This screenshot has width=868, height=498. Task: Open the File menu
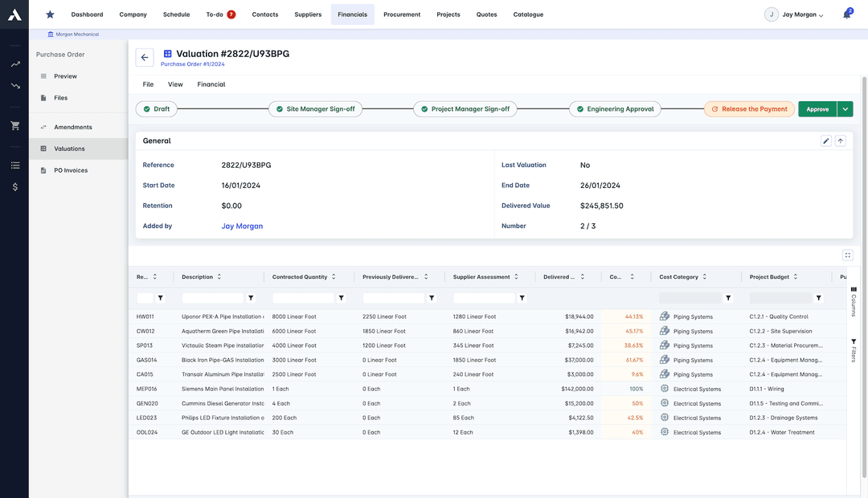pos(147,84)
